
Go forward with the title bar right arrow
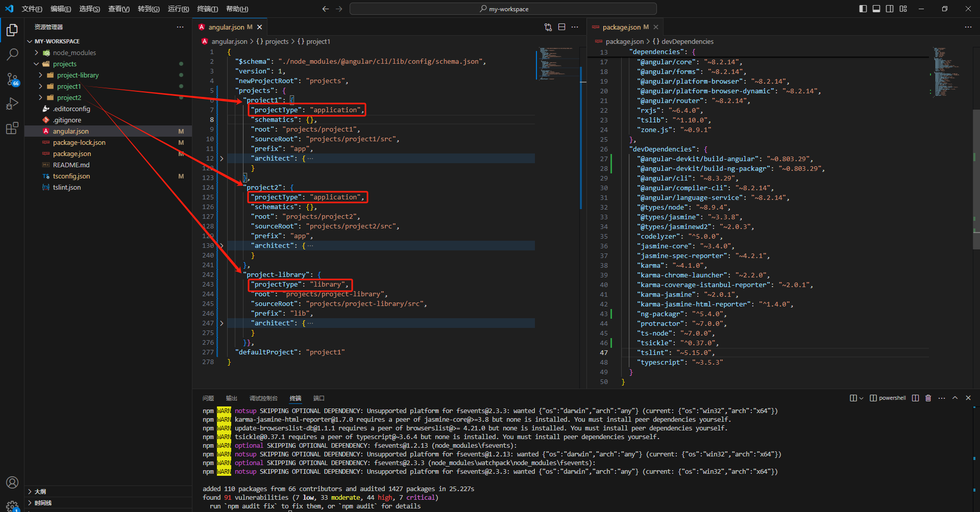pos(339,9)
